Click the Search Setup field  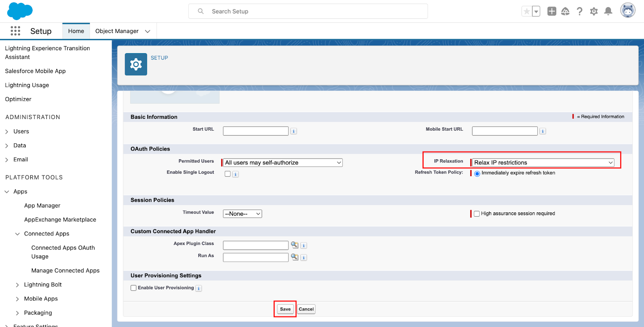308,11
